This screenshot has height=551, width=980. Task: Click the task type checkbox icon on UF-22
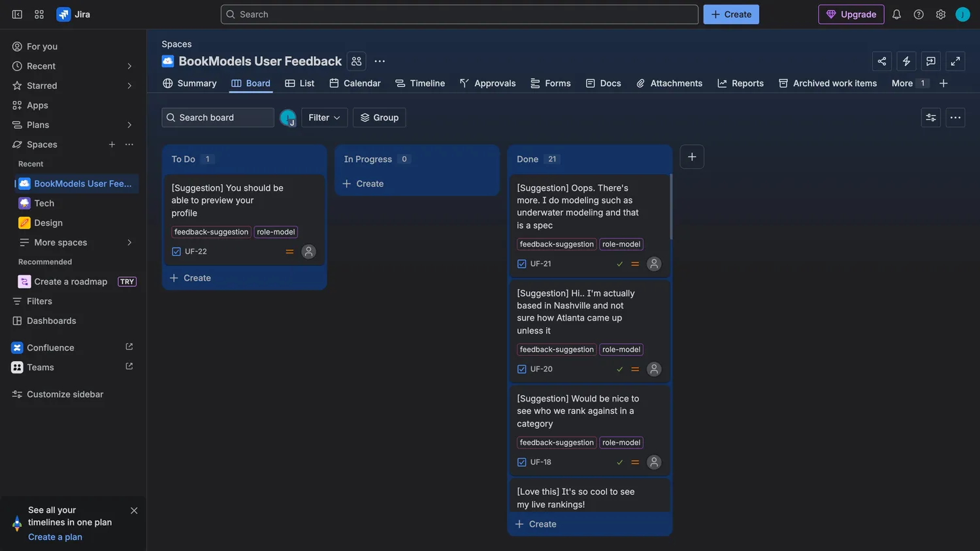[176, 251]
